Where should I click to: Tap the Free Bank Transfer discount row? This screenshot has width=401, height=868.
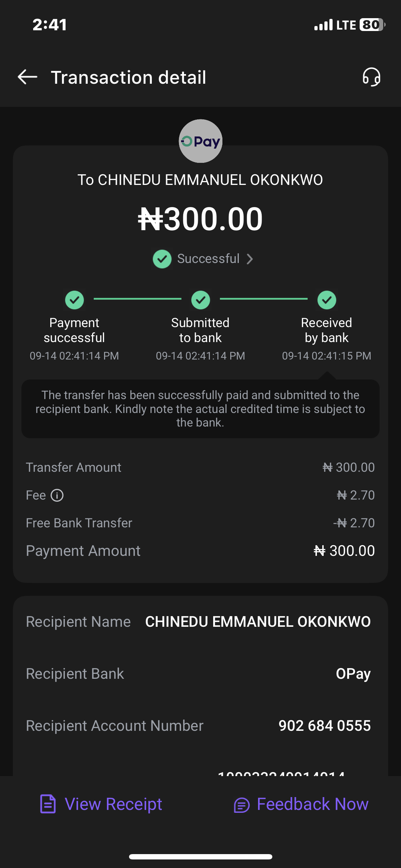(200, 523)
